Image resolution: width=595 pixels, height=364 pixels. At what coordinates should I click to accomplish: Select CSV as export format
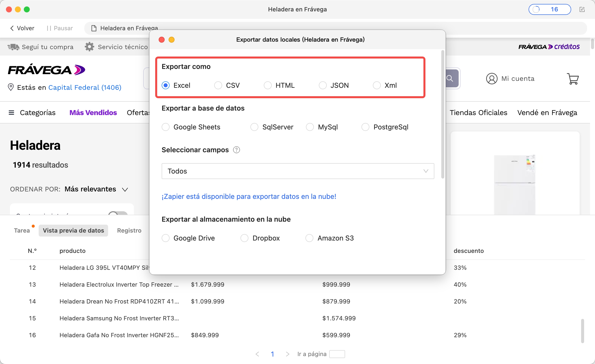pos(218,85)
